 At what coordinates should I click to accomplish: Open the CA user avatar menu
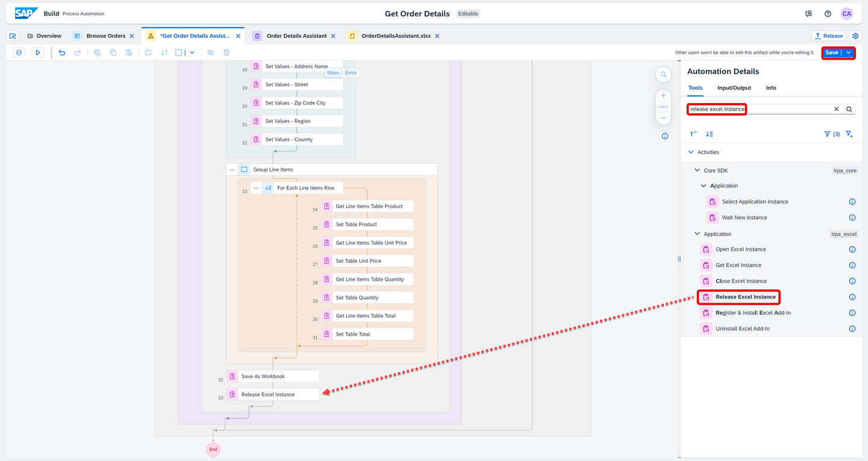coord(847,13)
